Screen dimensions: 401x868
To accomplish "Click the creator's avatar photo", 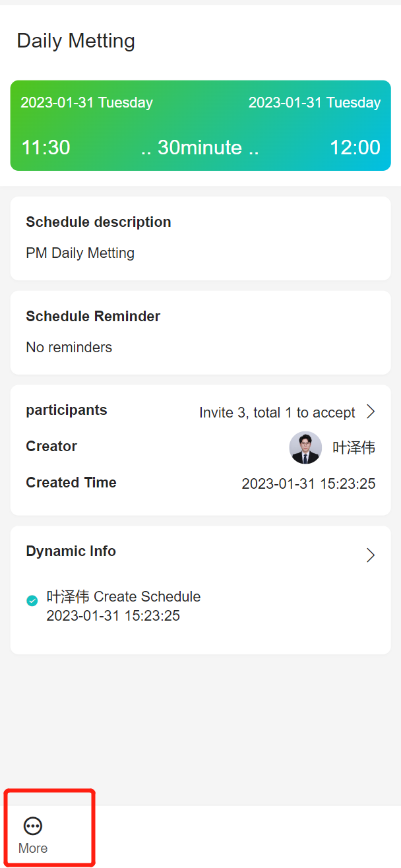I will [x=305, y=448].
